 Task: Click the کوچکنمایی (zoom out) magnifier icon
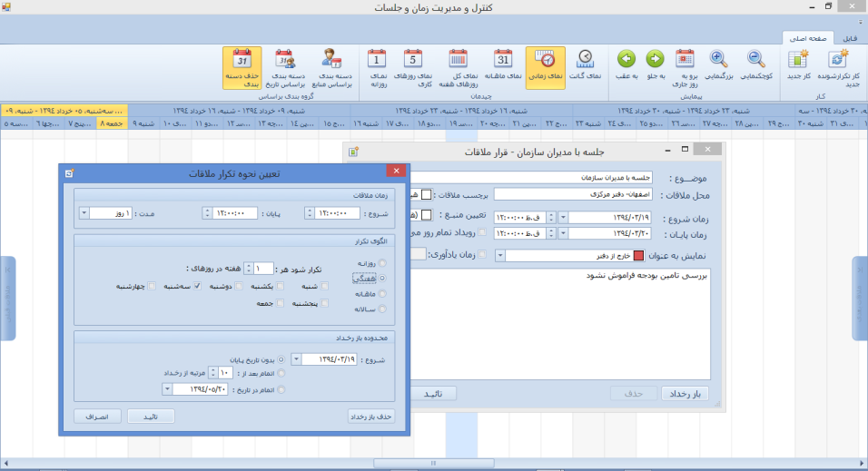(x=755, y=61)
